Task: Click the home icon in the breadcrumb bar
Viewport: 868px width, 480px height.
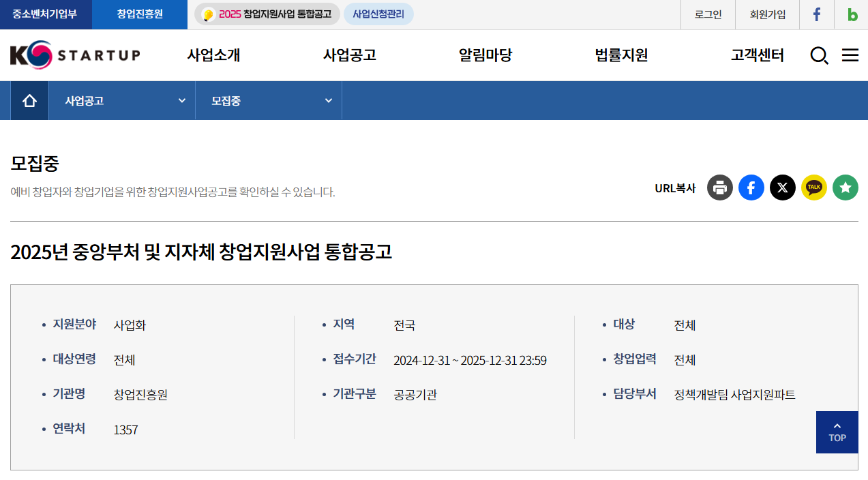Action: point(29,100)
